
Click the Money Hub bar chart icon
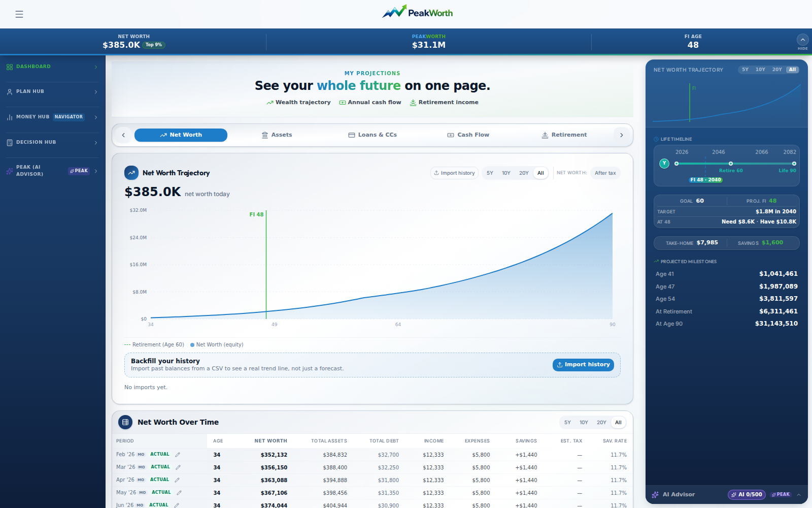coord(10,117)
